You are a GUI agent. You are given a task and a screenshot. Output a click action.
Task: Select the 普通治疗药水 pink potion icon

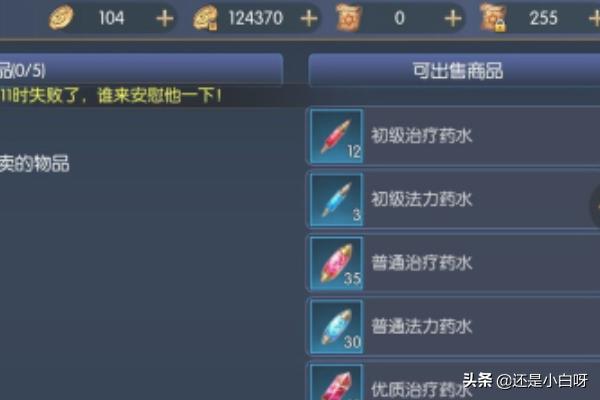coord(337,263)
